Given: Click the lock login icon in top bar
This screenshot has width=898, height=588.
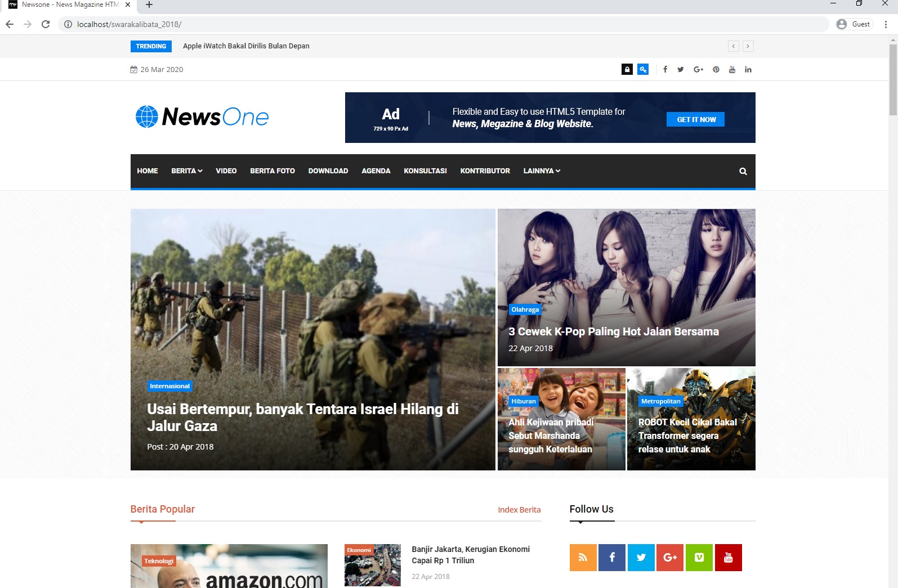Looking at the screenshot, I should (x=627, y=69).
